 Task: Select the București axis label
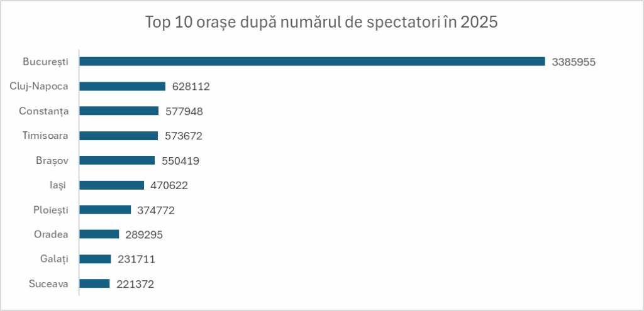45,62
